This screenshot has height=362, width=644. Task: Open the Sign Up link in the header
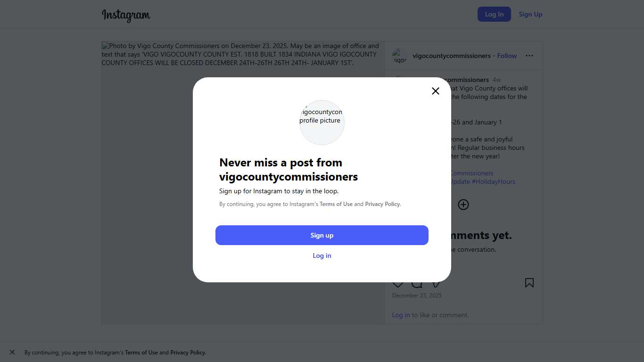(x=530, y=14)
